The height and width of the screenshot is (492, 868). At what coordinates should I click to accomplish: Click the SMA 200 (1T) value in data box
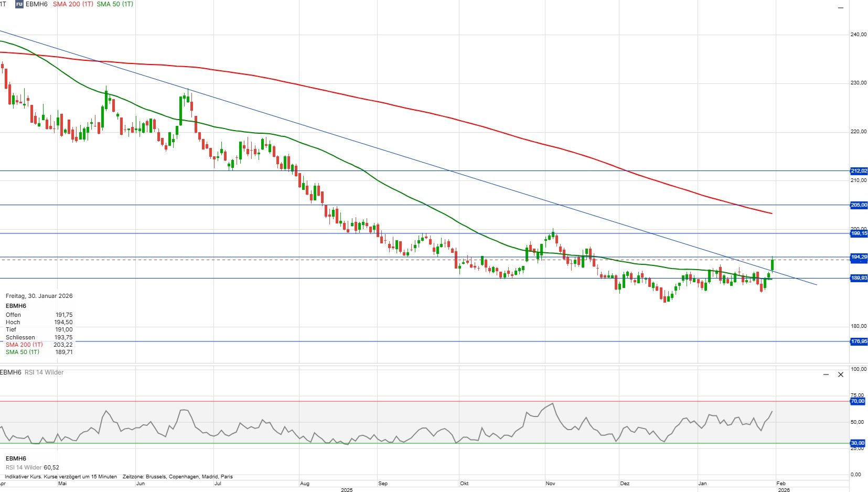tap(63, 345)
